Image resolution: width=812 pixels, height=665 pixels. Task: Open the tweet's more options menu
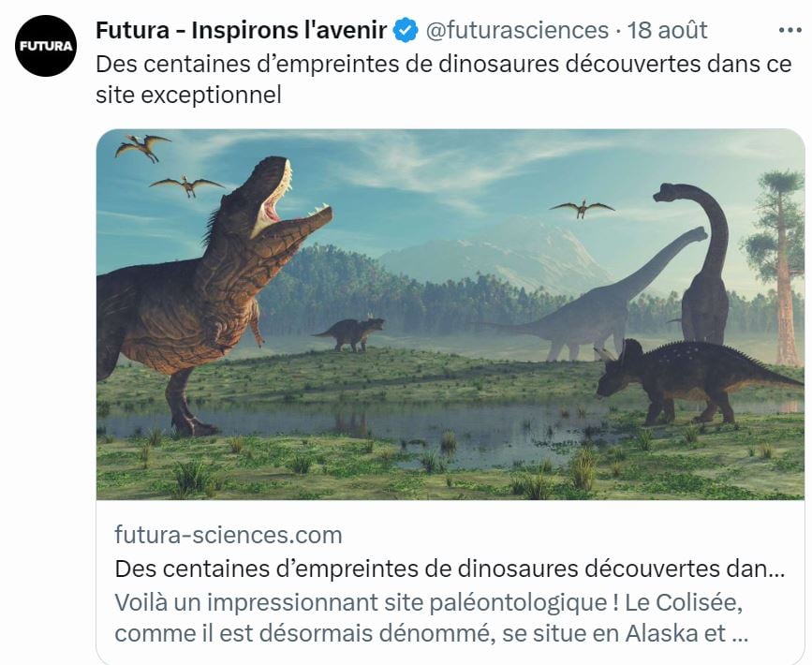pos(790,31)
